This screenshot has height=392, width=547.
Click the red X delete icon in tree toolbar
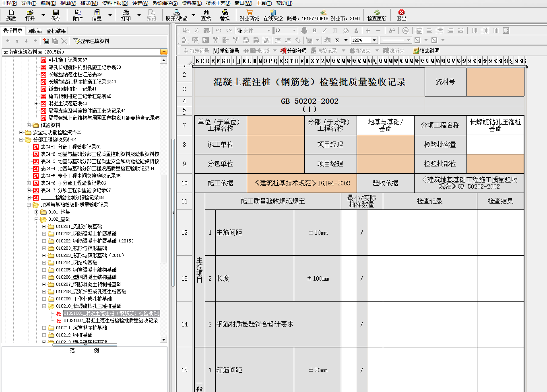64,41
